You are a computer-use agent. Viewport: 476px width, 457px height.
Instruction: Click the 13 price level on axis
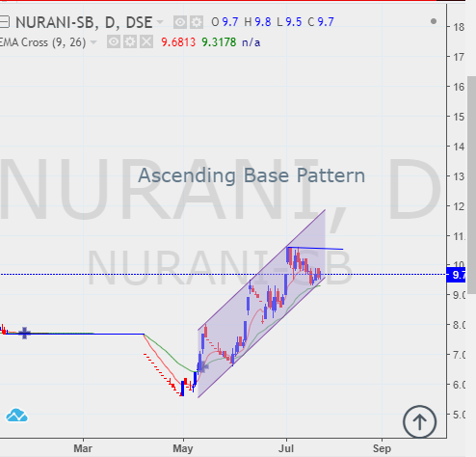[x=459, y=176]
